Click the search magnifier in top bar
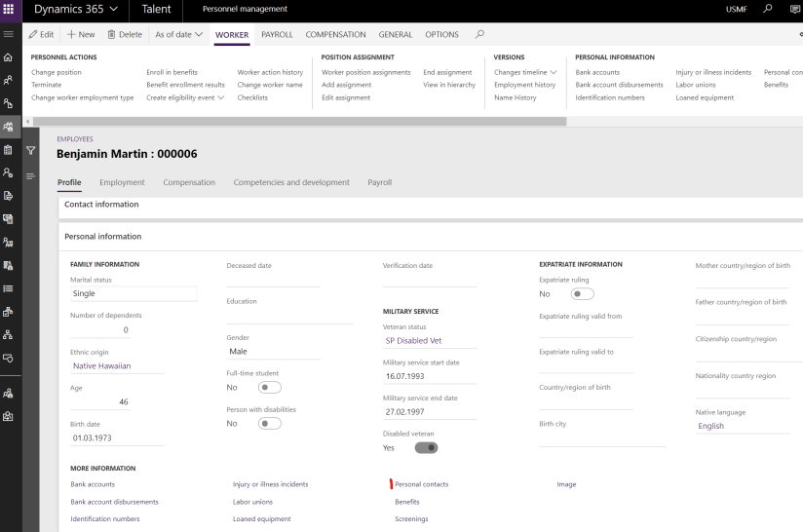This screenshot has width=803, height=532. (x=767, y=9)
